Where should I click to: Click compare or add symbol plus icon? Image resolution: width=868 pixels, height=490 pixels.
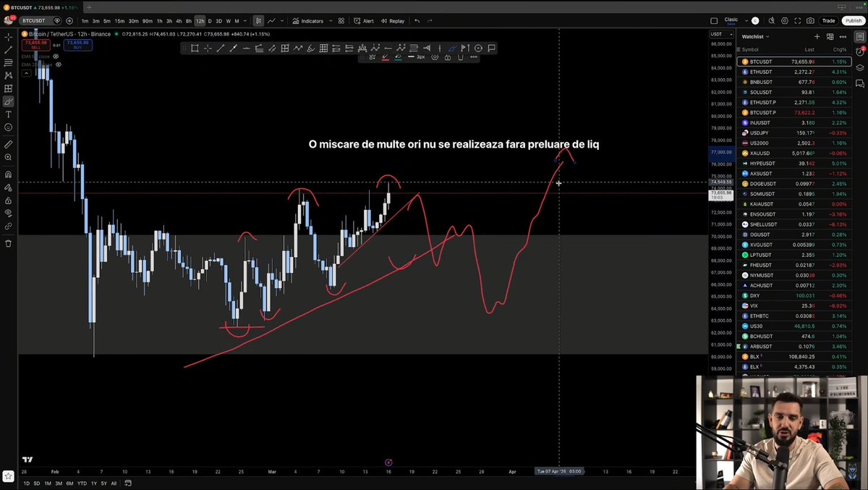point(69,21)
